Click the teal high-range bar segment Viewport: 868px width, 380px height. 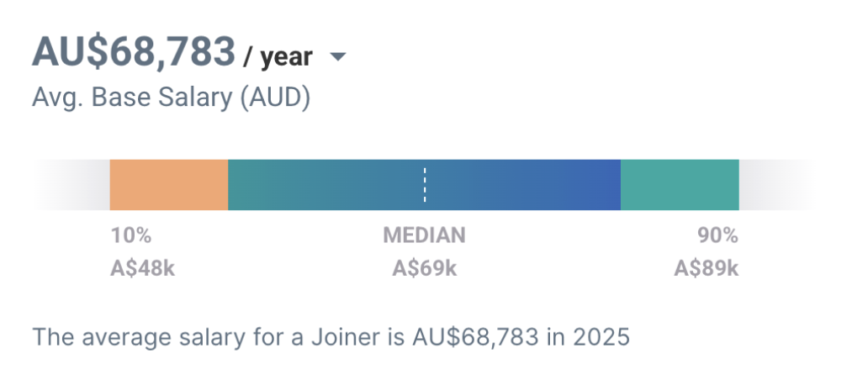click(x=680, y=184)
